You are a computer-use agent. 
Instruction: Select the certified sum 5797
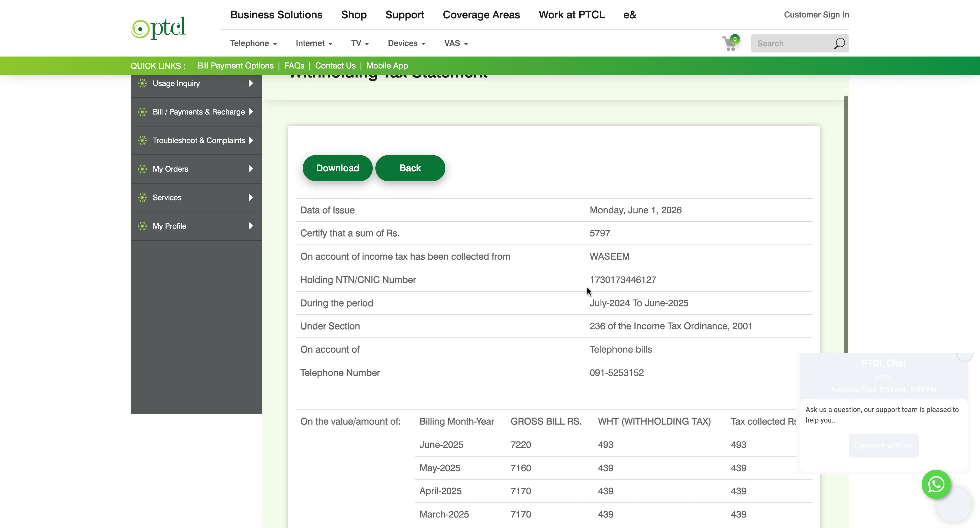click(600, 233)
